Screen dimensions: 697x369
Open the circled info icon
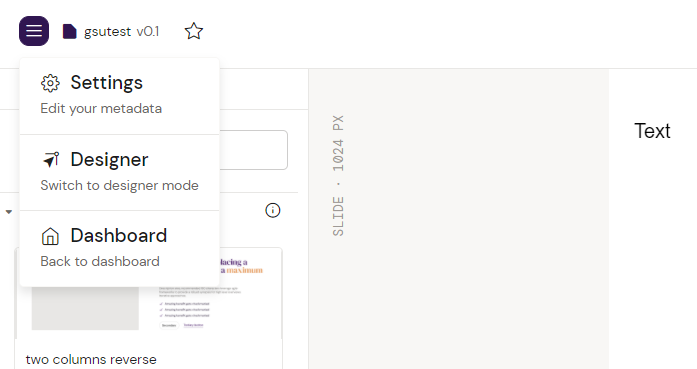(x=273, y=210)
